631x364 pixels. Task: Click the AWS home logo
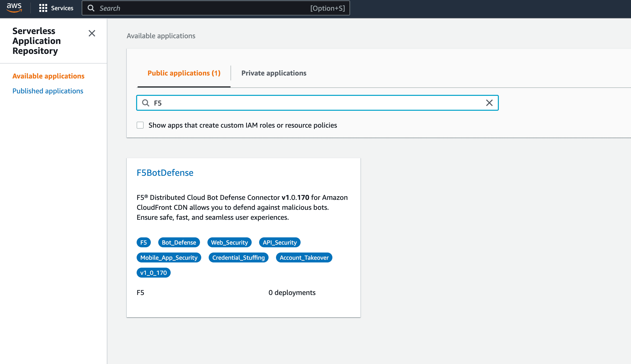14,8
